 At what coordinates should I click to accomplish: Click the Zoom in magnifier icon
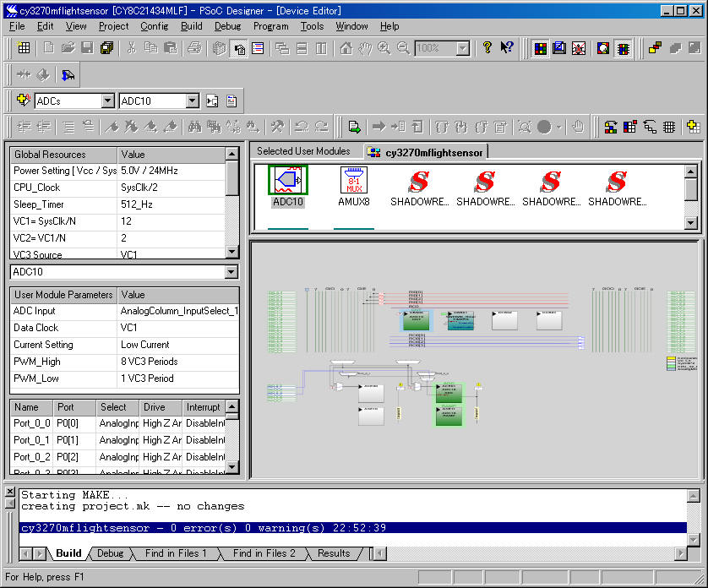pos(384,48)
